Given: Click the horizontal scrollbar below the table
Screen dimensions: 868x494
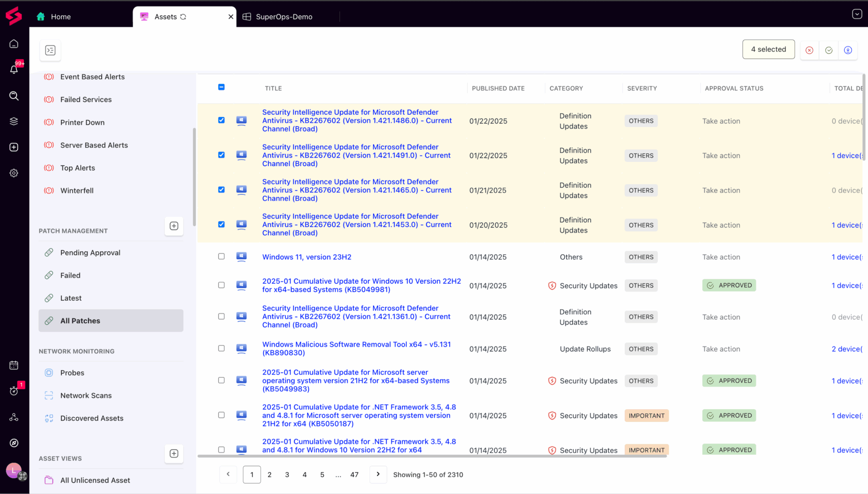Looking at the screenshot, I should [x=432, y=456].
